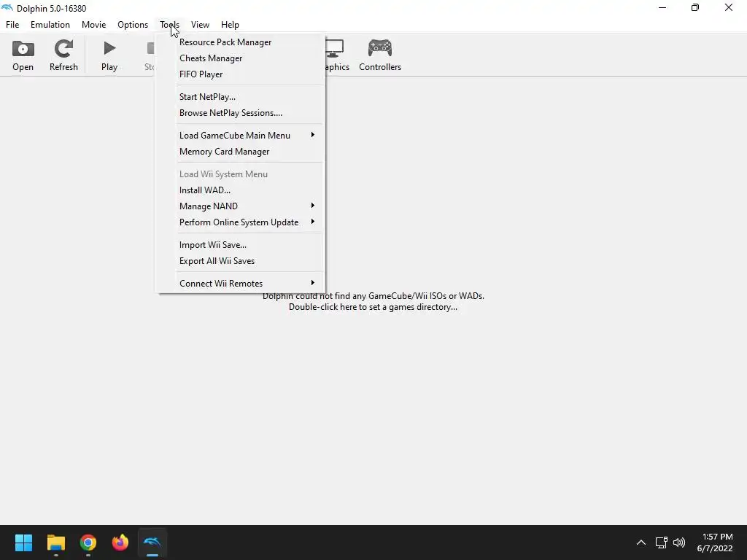Expand Connect Wii Remotes submenu

(x=241, y=284)
